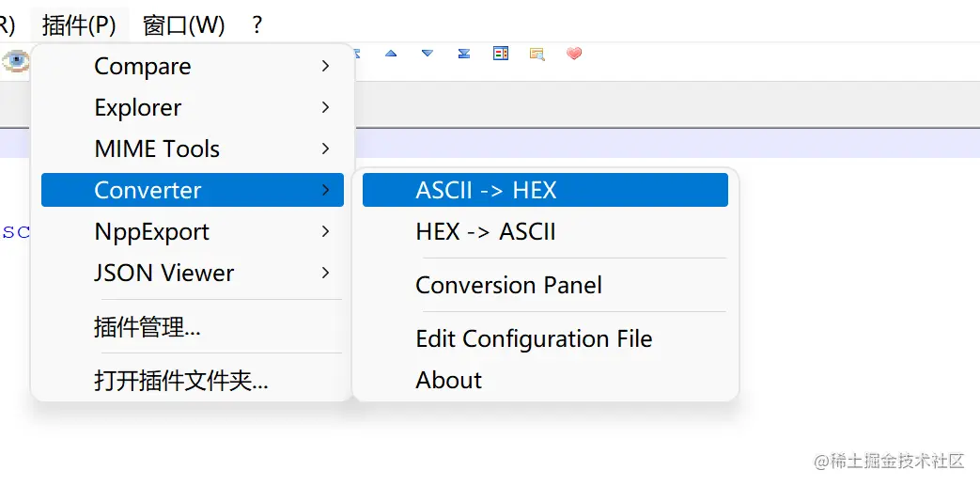The image size is (980, 486).
Task: Open the 窗口(W) menu
Action: point(184,24)
